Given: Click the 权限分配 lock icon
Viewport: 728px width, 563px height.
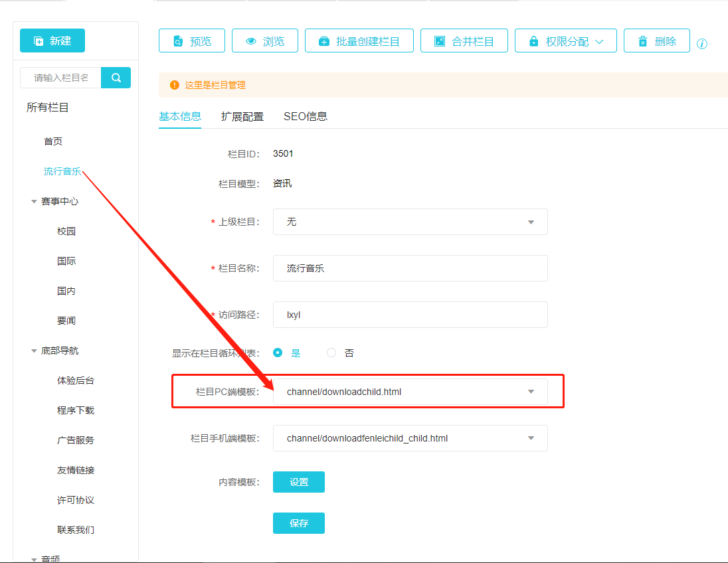Looking at the screenshot, I should coord(534,41).
